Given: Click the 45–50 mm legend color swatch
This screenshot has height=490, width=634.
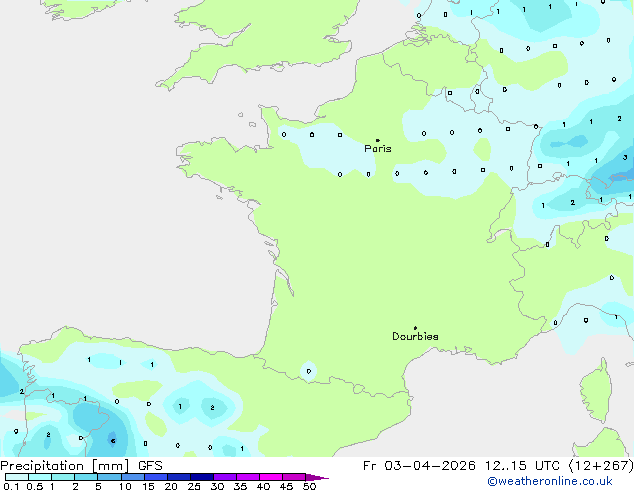Looking at the screenshot, I should [x=294, y=477].
